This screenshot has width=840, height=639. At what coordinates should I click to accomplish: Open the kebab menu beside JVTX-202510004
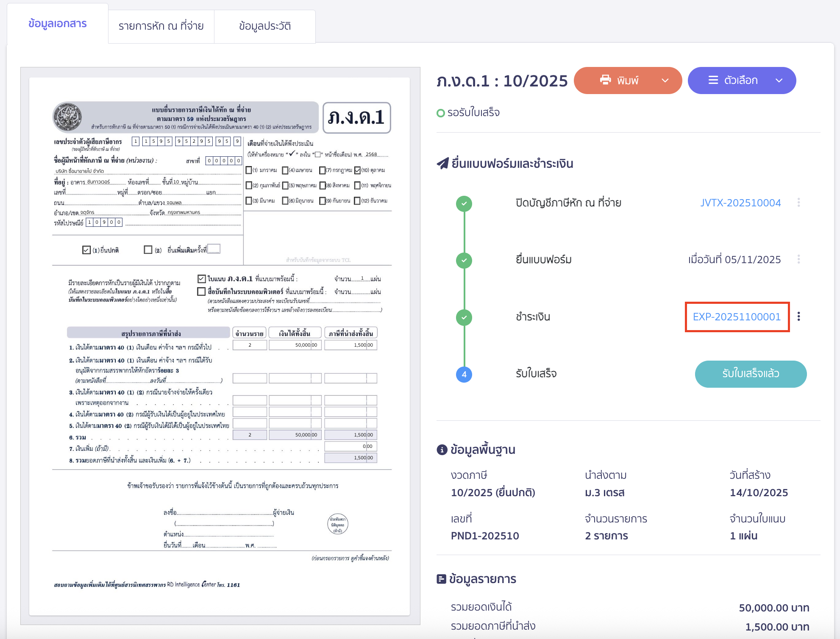click(x=799, y=203)
